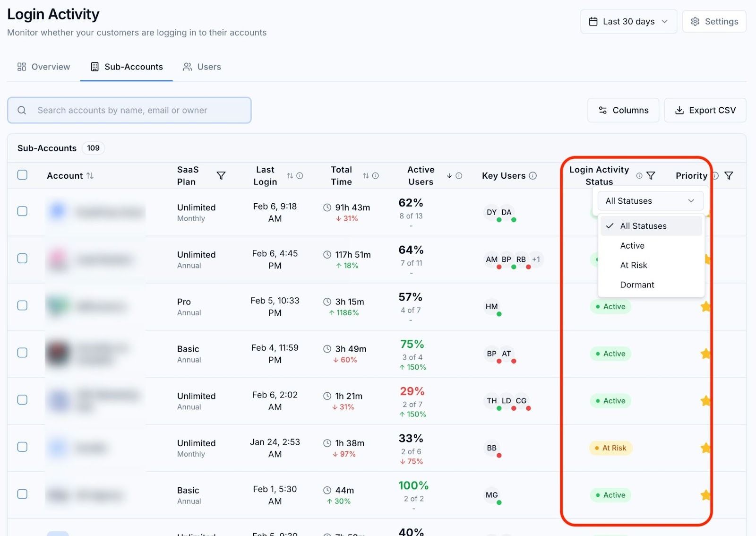756x536 pixels.
Task: Select the checkbox for the Pro Annual row
Action: [22, 306]
